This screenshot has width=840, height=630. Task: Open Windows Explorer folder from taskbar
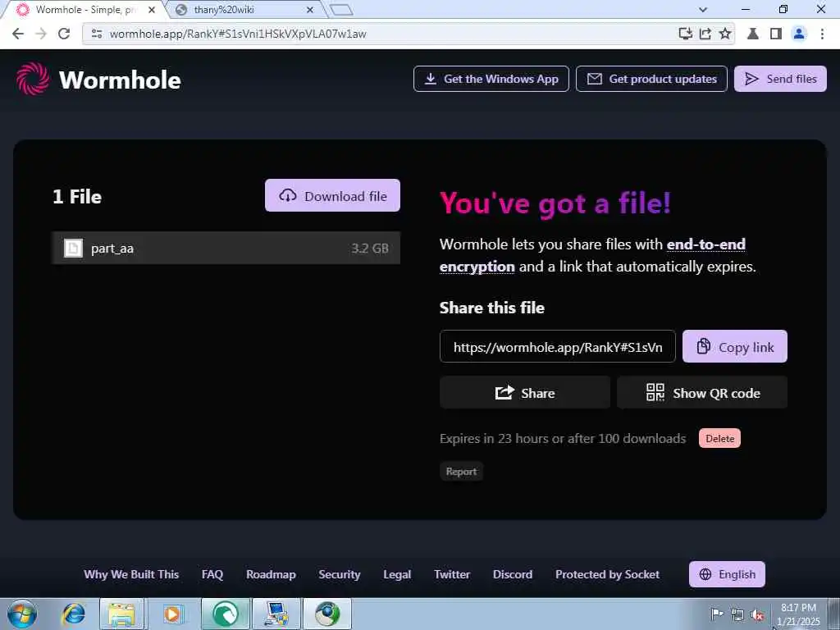(121, 614)
